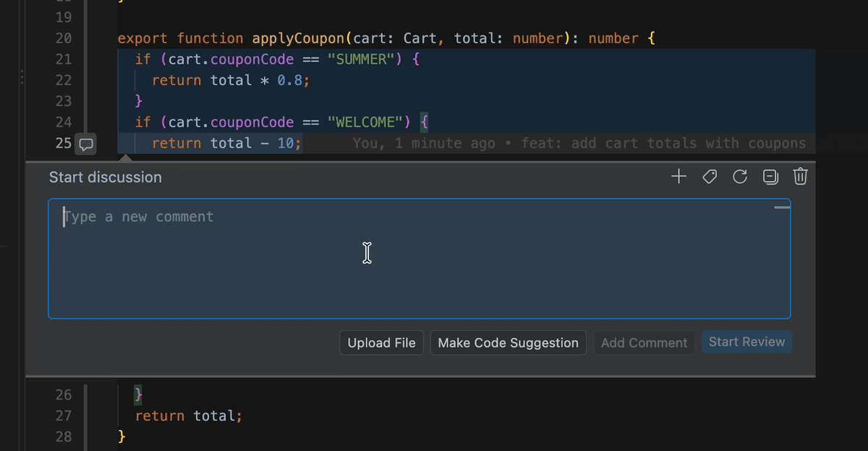
Task: Focus the "Type a new comment" text area
Action: point(420,258)
